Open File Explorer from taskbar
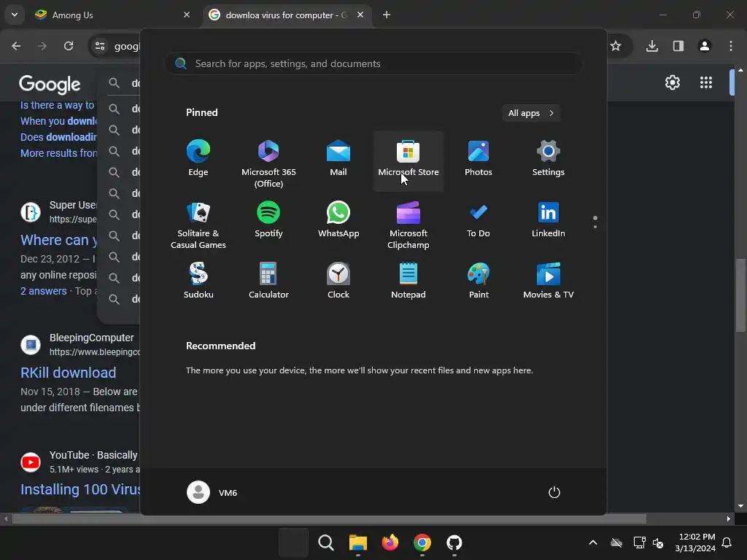 [x=357, y=542]
